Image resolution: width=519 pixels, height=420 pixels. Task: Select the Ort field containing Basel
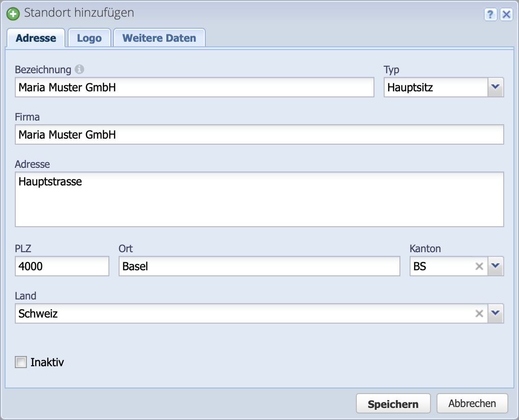[259, 266]
